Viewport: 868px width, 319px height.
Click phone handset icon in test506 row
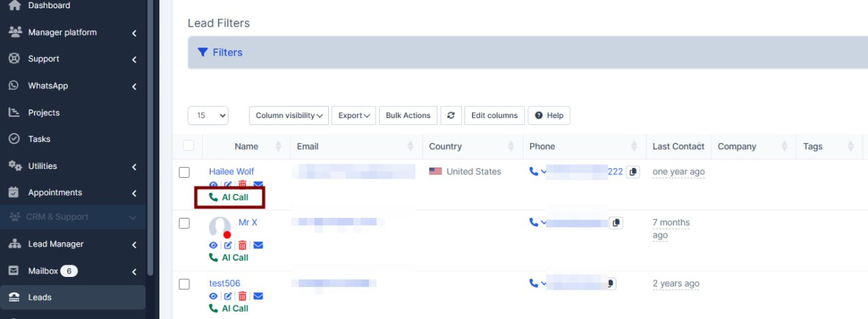click(x=534, y=283)
